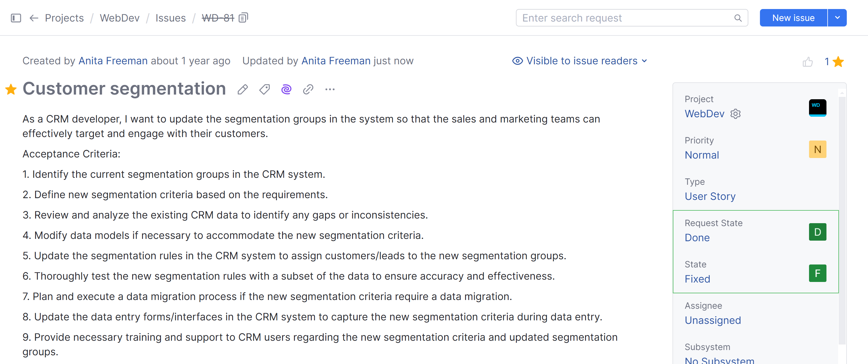Edit the issue with pencil icon
This screenshot has width=868, height=364.
243,89
